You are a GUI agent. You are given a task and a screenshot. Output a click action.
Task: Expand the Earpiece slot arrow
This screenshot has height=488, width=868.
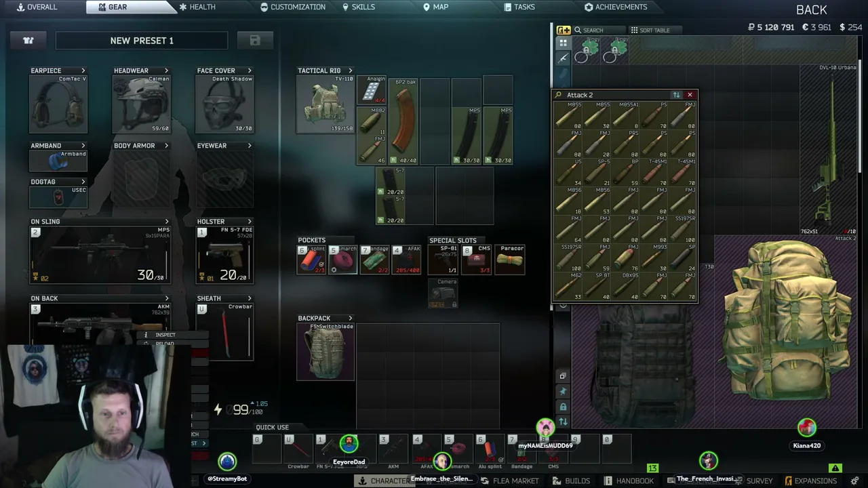point(83,70)
